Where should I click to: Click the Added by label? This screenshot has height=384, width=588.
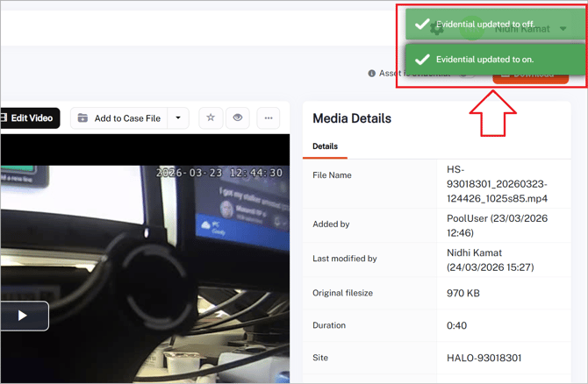point(331,224)
